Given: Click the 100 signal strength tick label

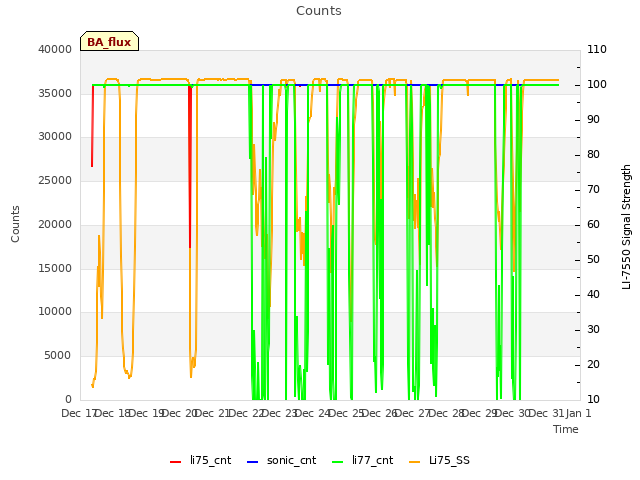Looking at the screenshot, I should [x=597, y=84].
